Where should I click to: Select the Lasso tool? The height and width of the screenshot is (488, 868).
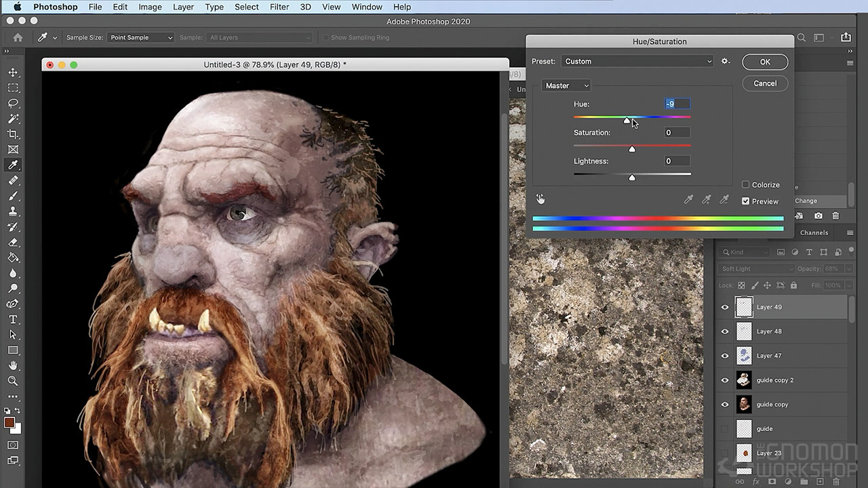coord(13,103)
